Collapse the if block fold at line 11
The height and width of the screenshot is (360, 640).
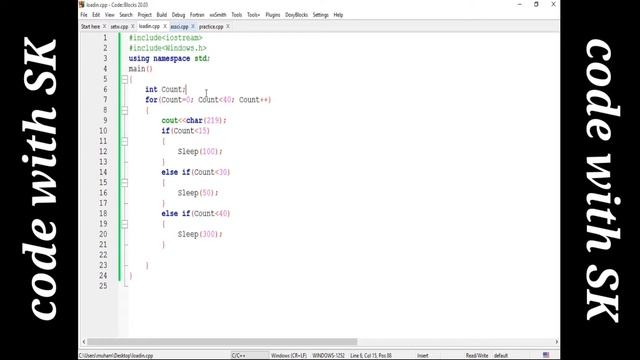(124, 142)
